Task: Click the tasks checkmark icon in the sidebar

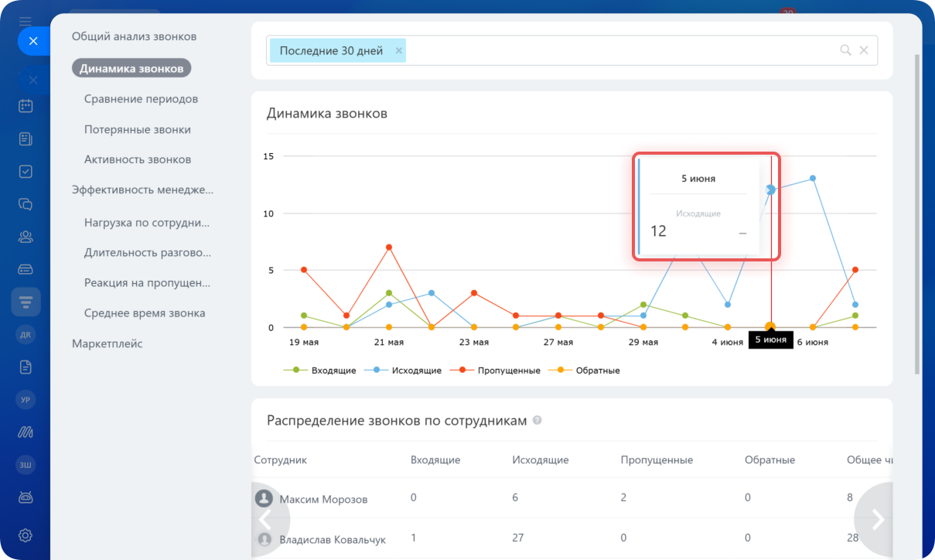Action: (x=26, y=172)
